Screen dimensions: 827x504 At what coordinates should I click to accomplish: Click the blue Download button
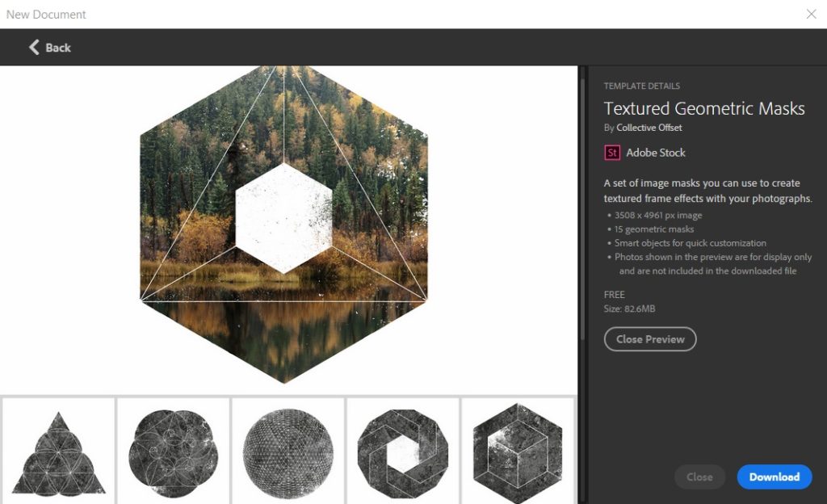(x=774, y=477)
